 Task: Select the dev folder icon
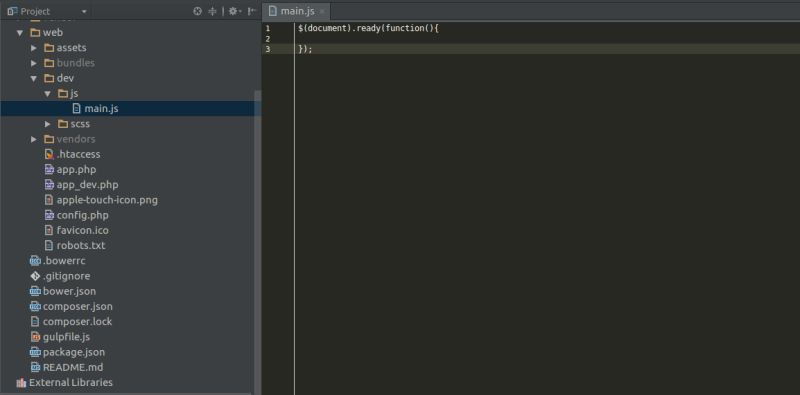pos(49,79)
